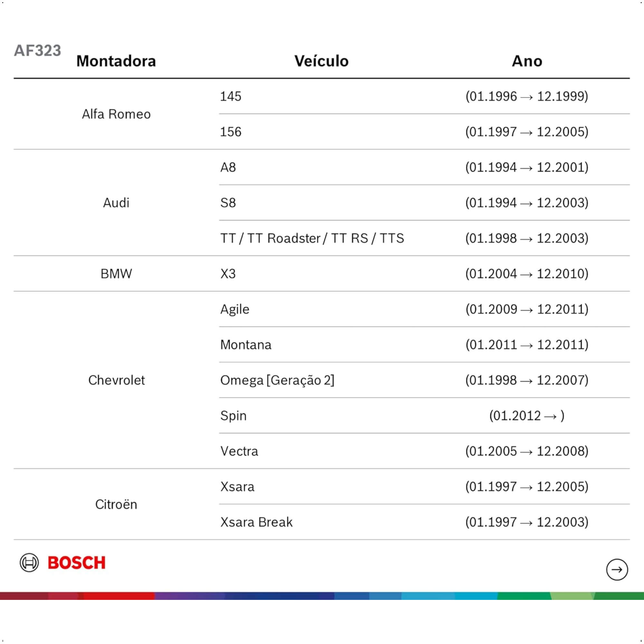Click the red BOSCH wordmark
Image resolution: width=644 pixels, height=644 pixels.
(x=76, y=563)
